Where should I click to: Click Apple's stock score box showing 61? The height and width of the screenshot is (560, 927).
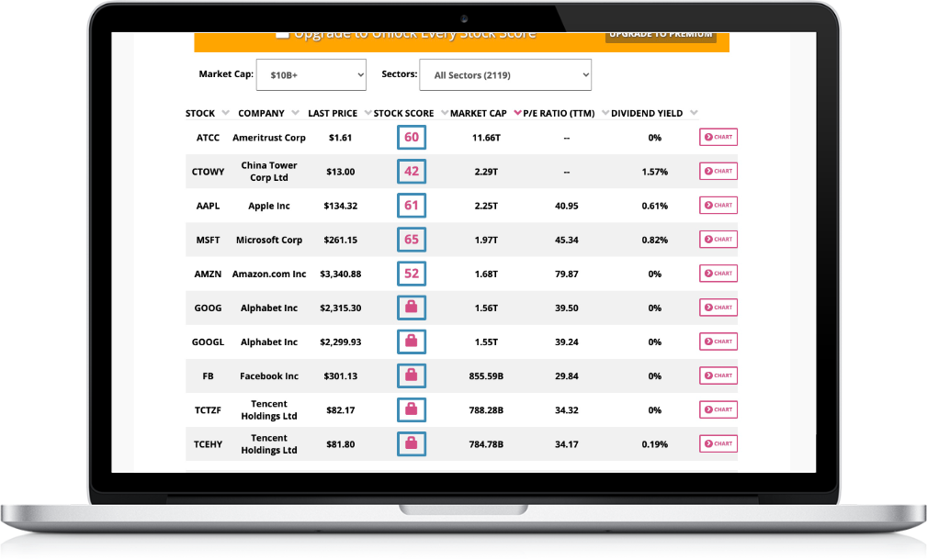coord(411,206)
